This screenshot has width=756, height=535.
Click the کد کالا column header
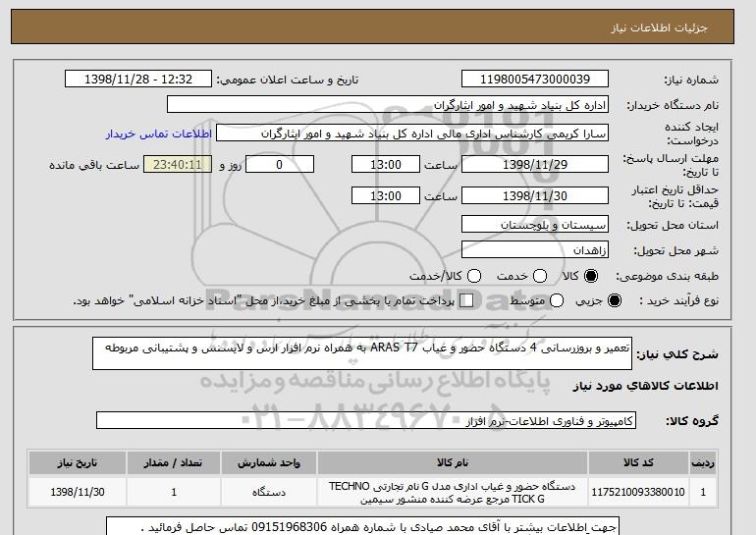pyautogui.click(x=638, y=462)
